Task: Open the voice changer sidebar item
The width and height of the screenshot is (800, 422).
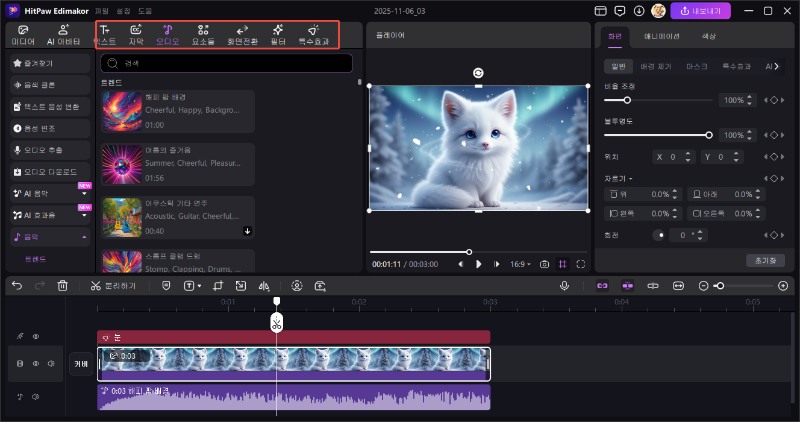Action: [x=50, y=128]
